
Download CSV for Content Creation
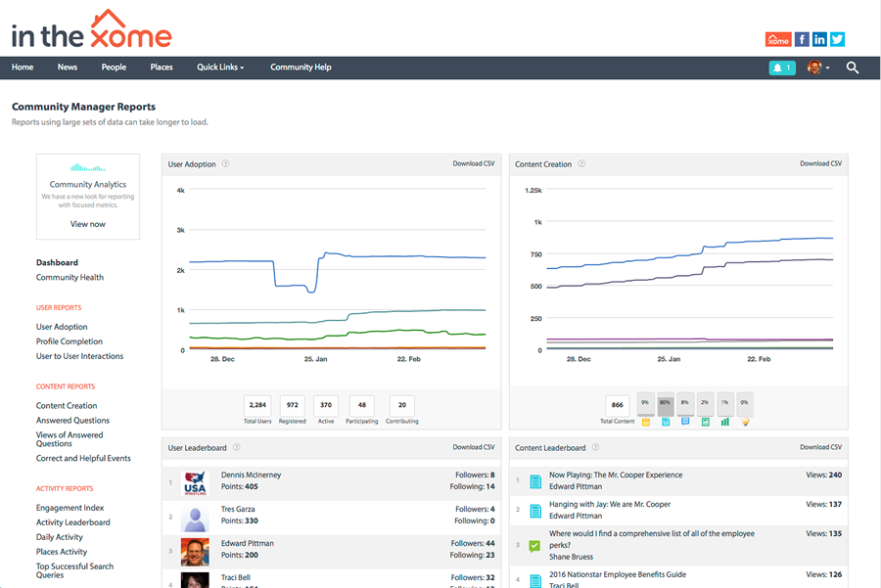pyautogui.click(x=821, y=163)
